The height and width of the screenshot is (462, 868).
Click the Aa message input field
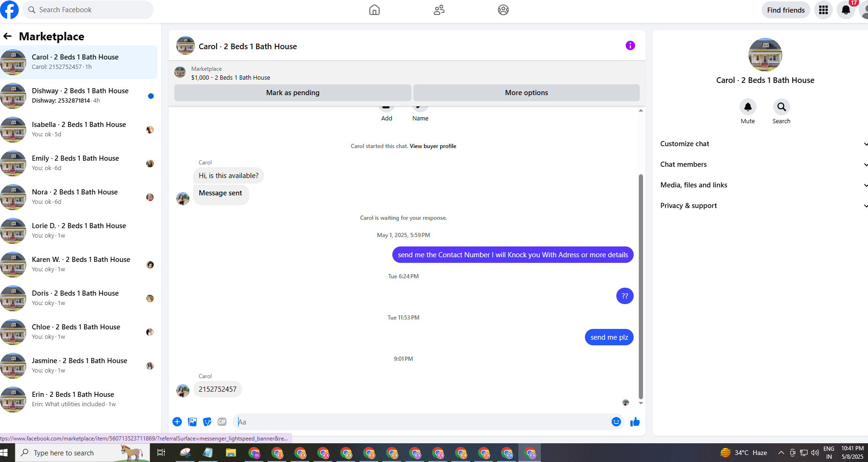(x=422, y=422)
